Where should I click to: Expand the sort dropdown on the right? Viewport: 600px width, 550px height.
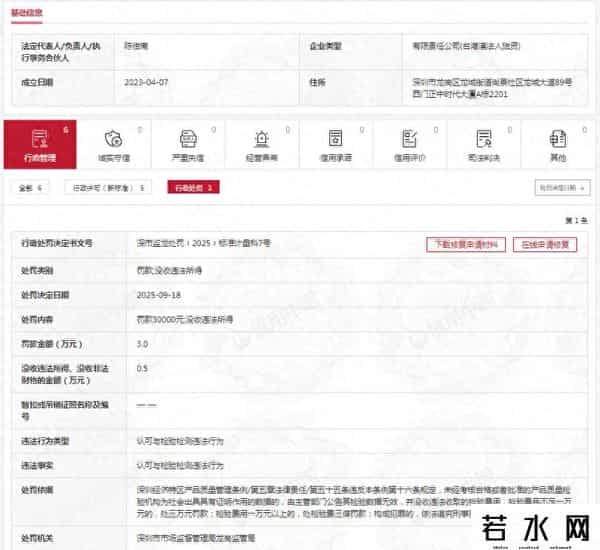(562, 187)
